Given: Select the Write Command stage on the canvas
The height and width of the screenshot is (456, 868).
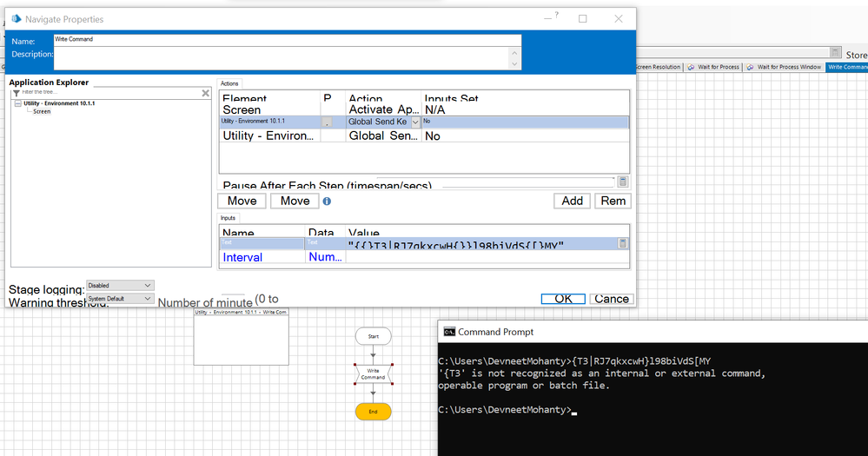Looking at the screenshot, I should [x=373, y=374].
